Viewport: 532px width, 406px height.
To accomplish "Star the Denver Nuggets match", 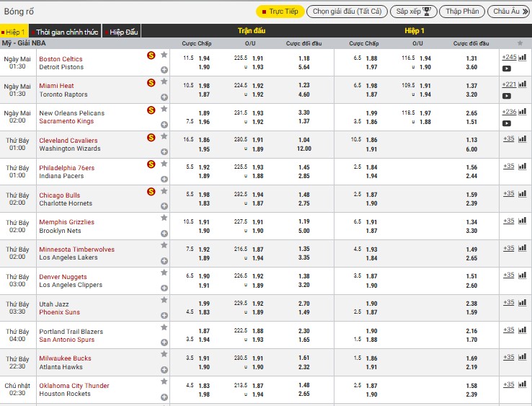I will pos(164,273).
